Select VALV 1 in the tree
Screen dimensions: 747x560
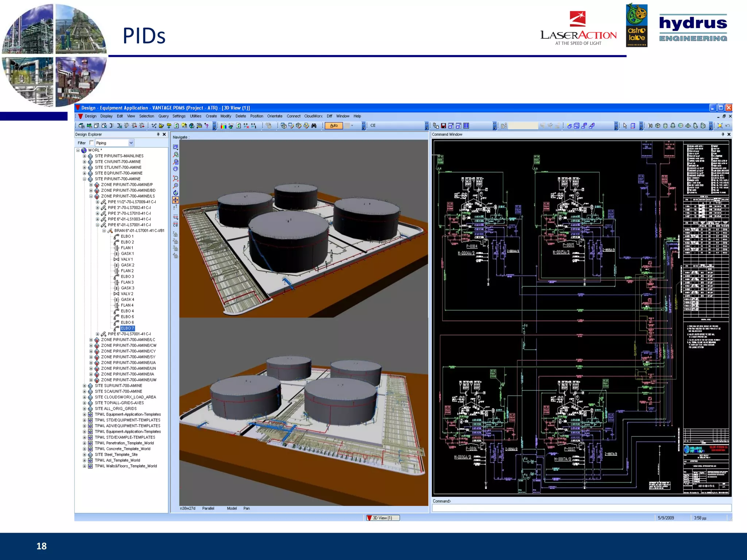click(127, 260)
